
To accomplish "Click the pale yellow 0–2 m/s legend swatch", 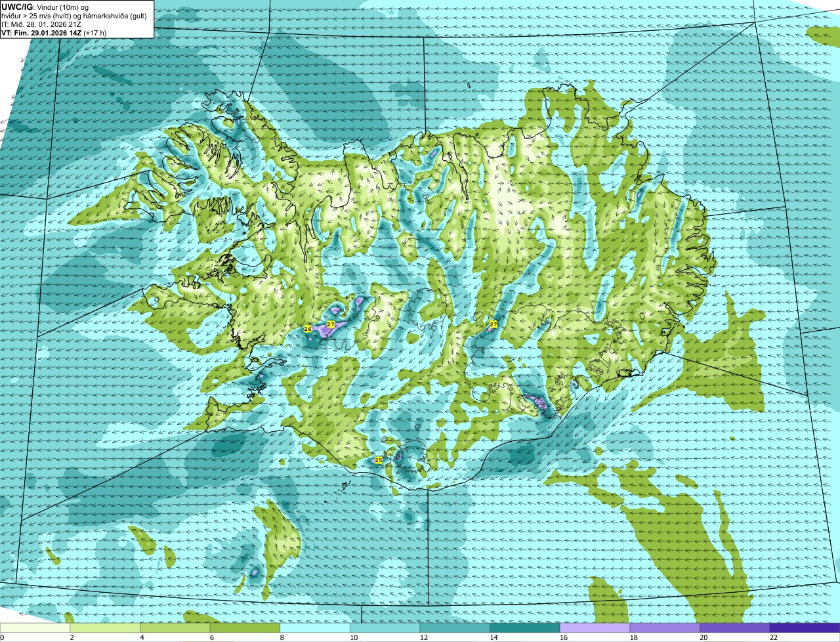I will coord(35,628).
